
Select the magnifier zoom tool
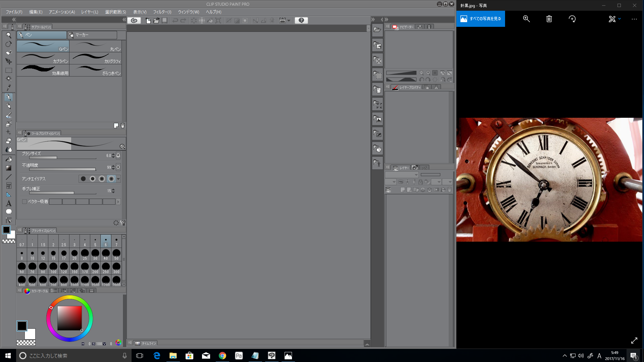(x=9, y=35)
